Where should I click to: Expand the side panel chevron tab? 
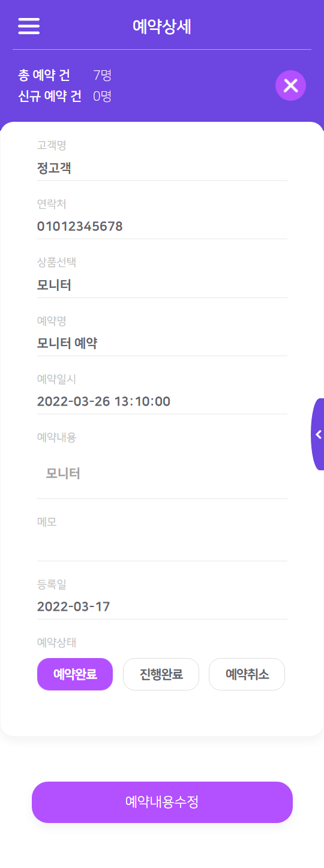point(317,434)
